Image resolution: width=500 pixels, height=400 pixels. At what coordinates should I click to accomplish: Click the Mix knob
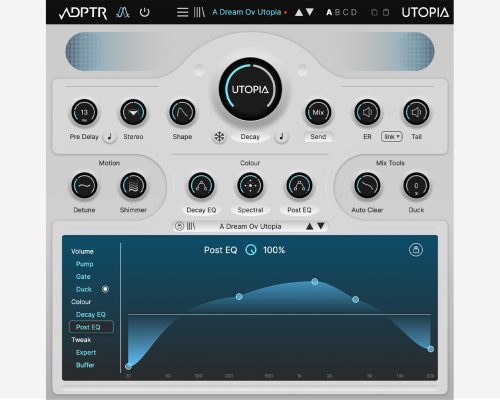(318, 112)
